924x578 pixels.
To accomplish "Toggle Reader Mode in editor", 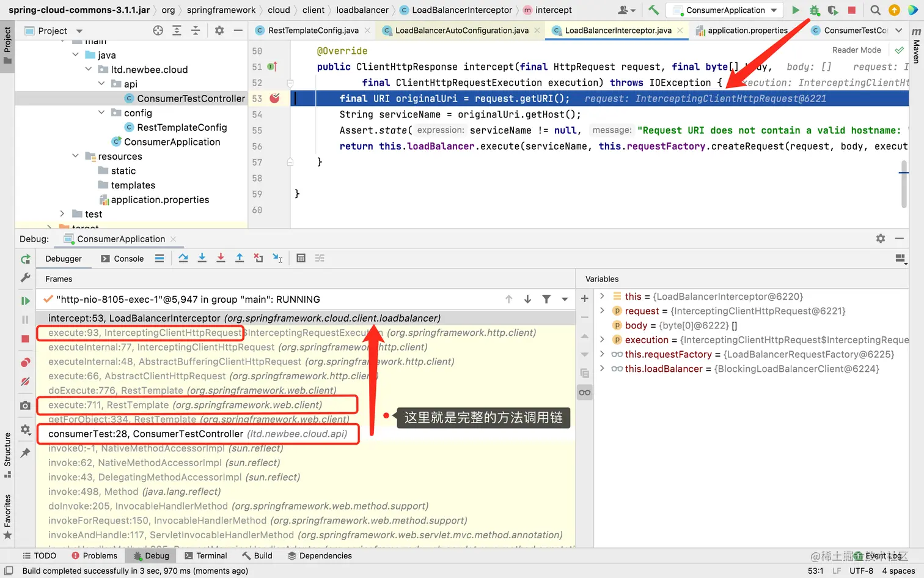I will (x=856, y=50).
